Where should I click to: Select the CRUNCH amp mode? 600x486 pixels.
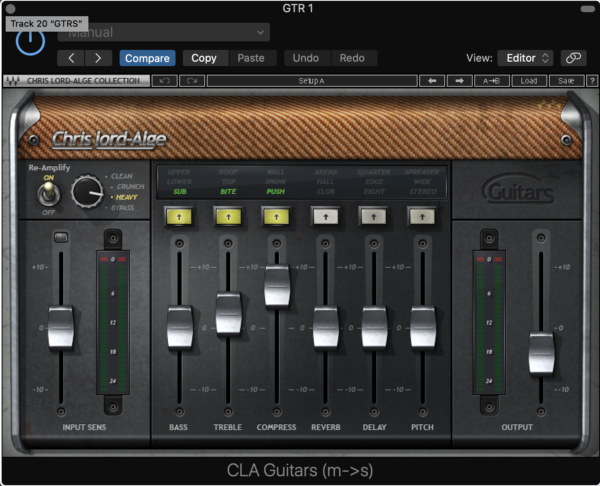point(130,187)
